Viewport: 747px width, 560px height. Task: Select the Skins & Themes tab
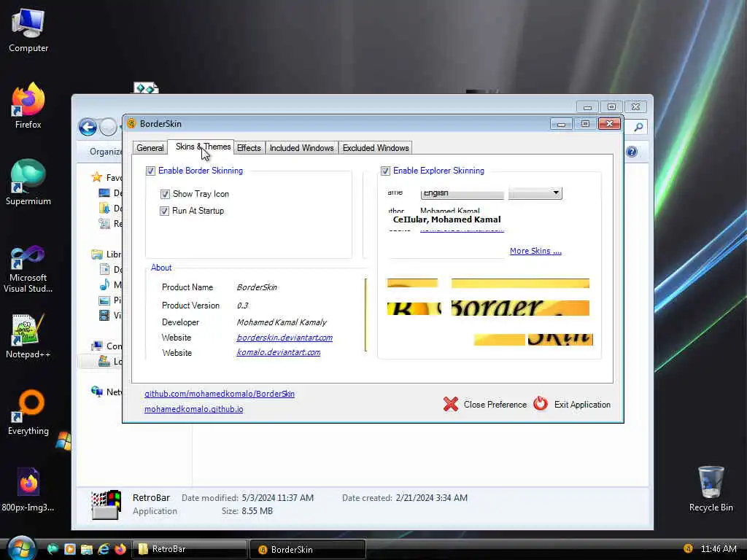click(x=203, y=147)
